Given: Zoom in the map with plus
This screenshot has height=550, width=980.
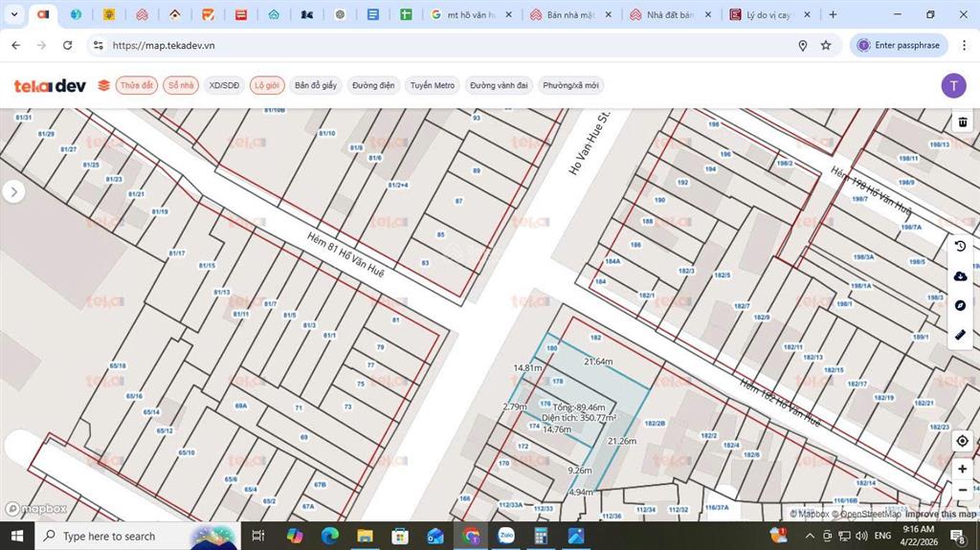Looking at the screenshot, I should click(963, 469).
